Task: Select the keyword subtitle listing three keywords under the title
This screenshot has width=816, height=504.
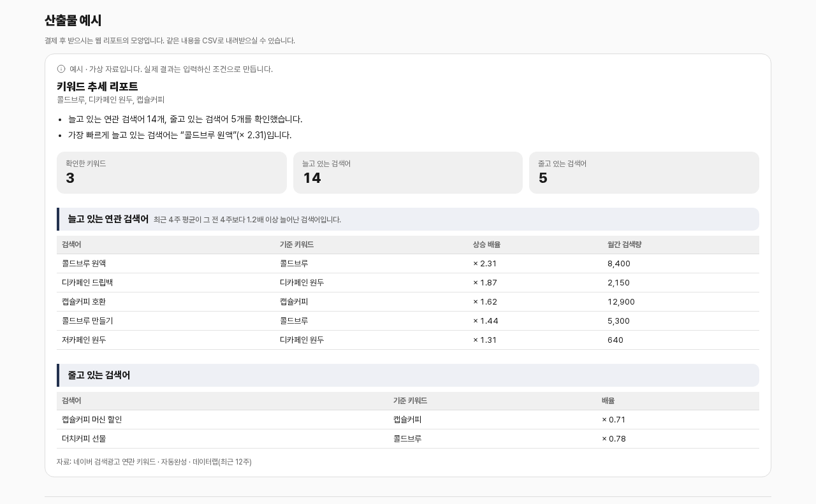Action: point(111,100)
